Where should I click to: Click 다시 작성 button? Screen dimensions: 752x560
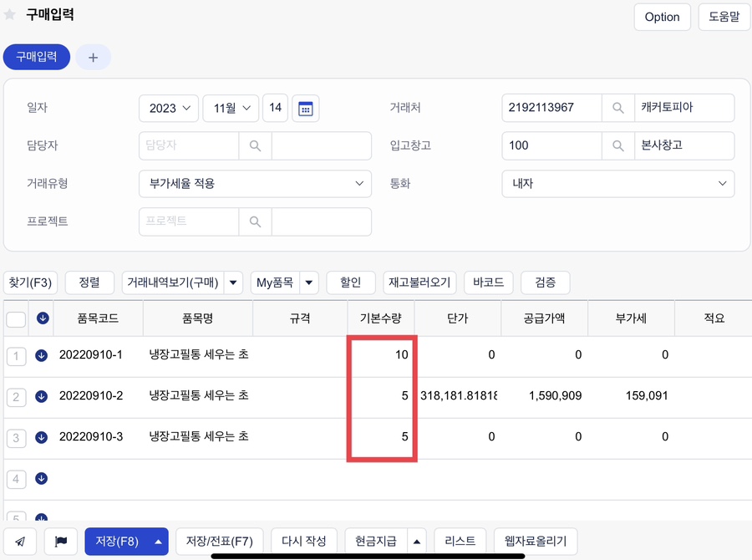(x=304, y=542)
